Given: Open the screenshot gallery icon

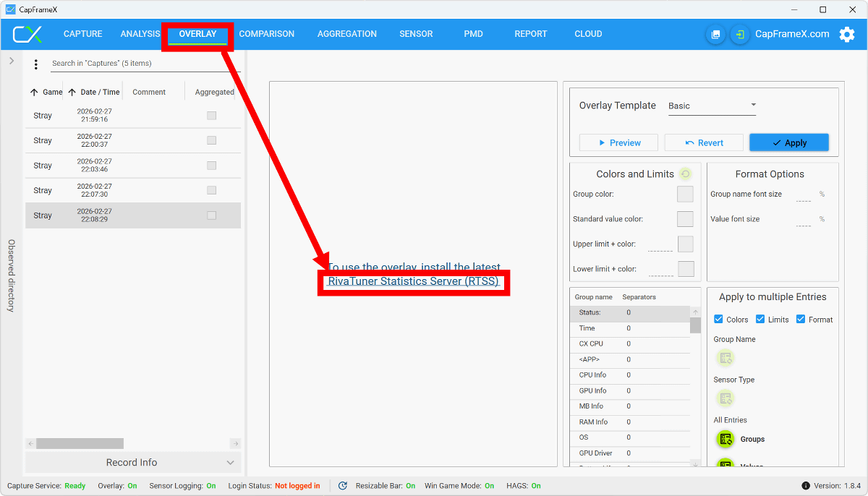Looking at the screenshot, I should (x=715, y=34).
